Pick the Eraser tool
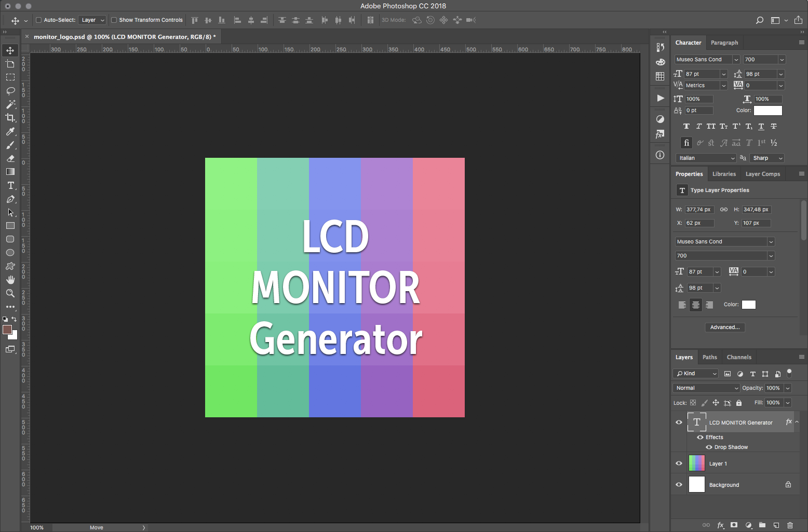This screenshot has height=532, width=808. coord(10,158)
